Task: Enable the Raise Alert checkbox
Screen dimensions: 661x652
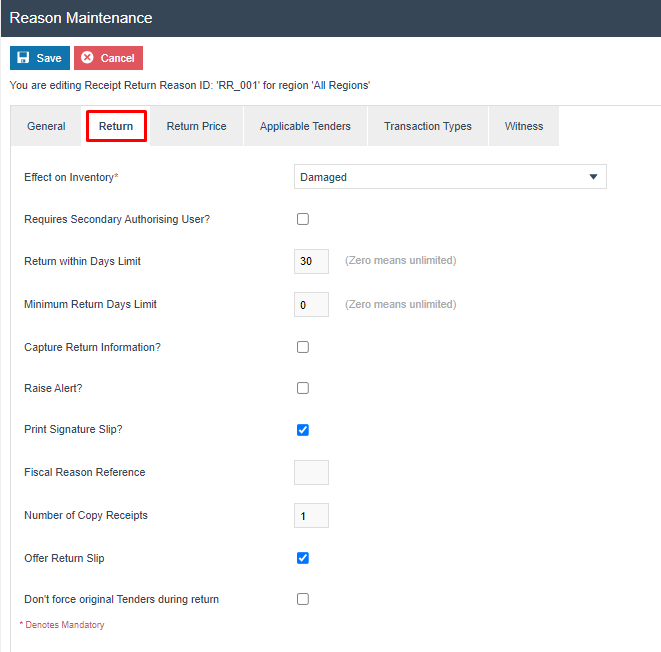Action: click(x=303, y=388)
